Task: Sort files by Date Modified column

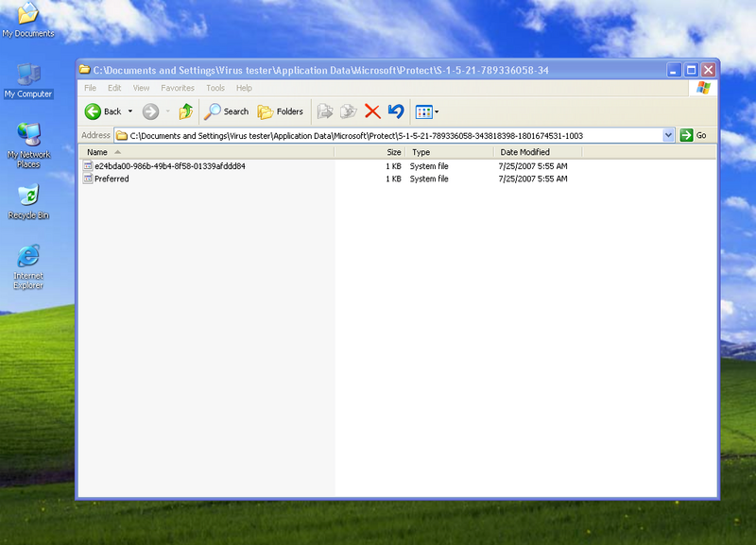Action: point(538,152)
